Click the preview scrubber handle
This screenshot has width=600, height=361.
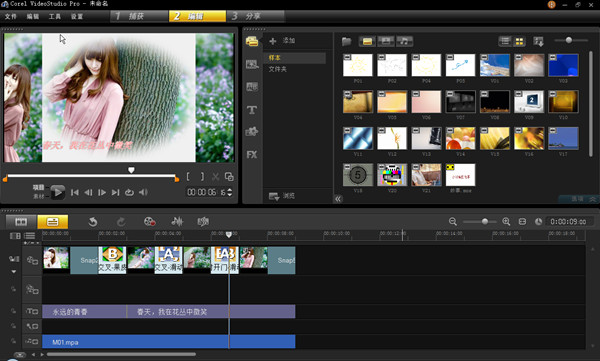(x=131, y=170)
